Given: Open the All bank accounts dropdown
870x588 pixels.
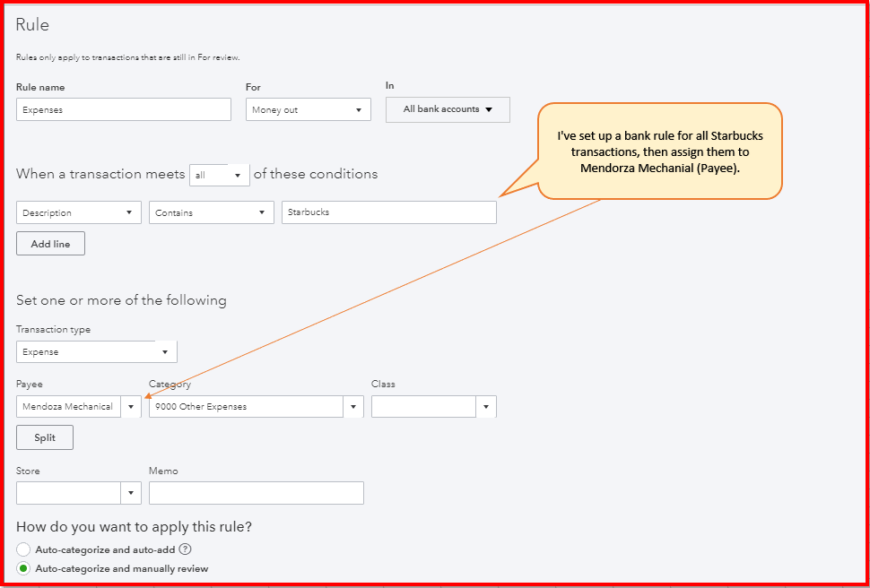Looking at the screenshot, I should pos(448,109).
